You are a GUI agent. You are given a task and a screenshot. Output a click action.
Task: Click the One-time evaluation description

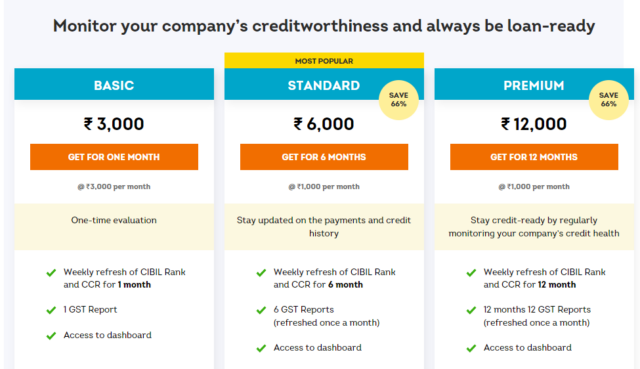[114, 220]
